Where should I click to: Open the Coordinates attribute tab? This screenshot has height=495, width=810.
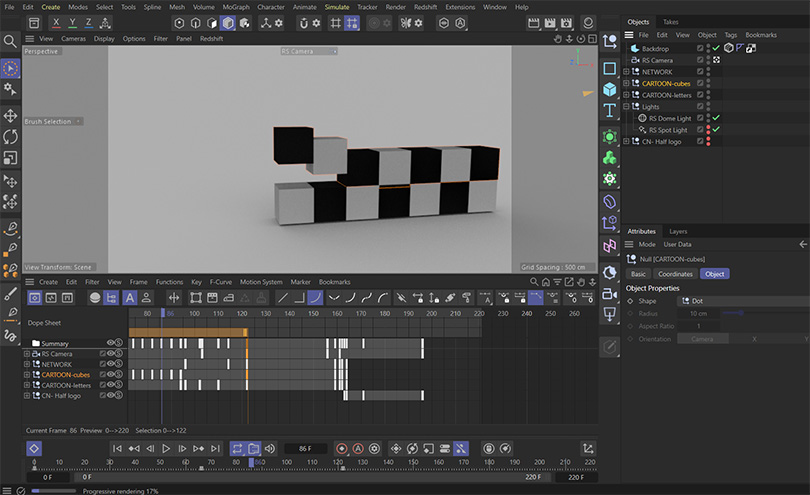(x=675, y=274)
